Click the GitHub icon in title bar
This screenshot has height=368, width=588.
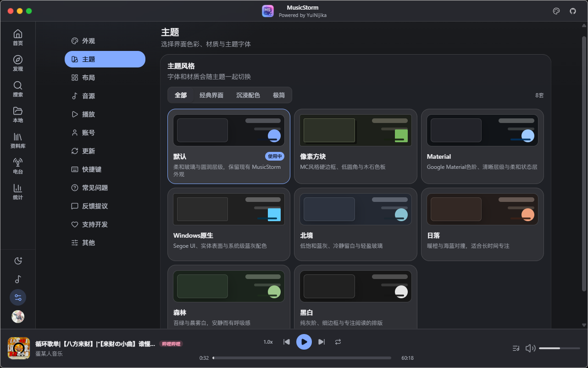(573, 11)
